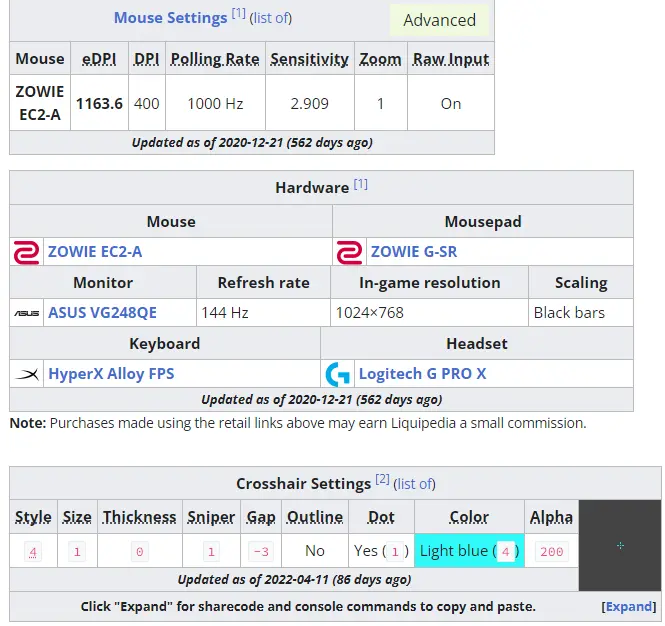The width and height of the screenshot is (665, 626).
Task: Open reference [2] beside Crosshair Settings
Action: tap(383, 480)
